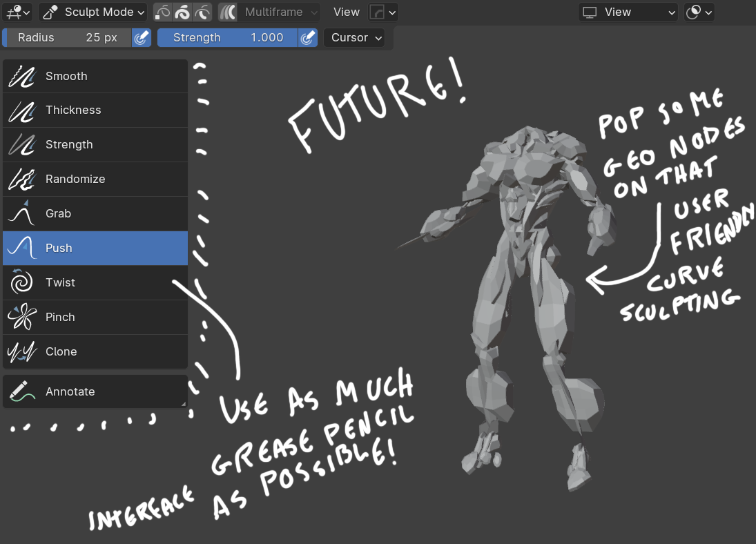Select the Randomize sculpt tool
Screen dimensions: 756x544
point(95,179)
